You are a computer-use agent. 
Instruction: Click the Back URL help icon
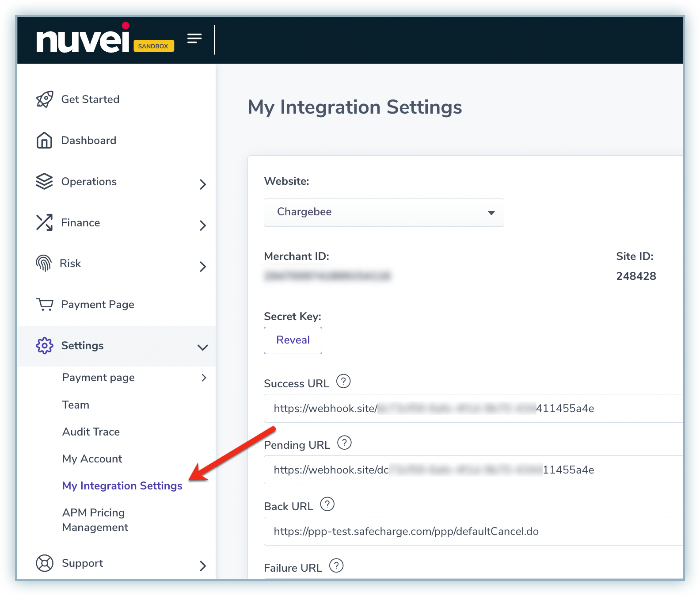point(327,504)
